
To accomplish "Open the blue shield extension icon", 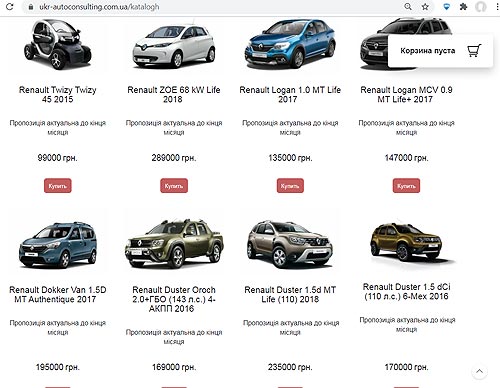I will pos(446,6).
